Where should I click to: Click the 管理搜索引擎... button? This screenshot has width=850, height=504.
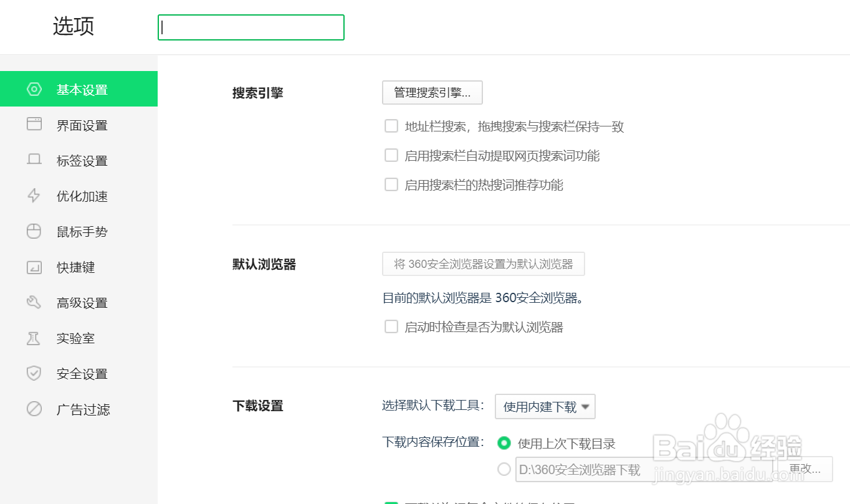click(432, 92)
